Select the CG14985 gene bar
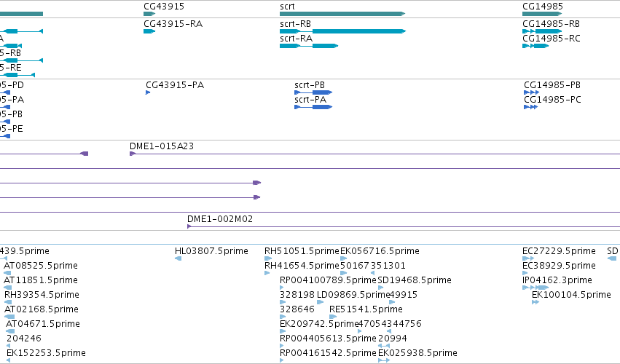Viewport: 620px width, 364px height. click(542, 14)
